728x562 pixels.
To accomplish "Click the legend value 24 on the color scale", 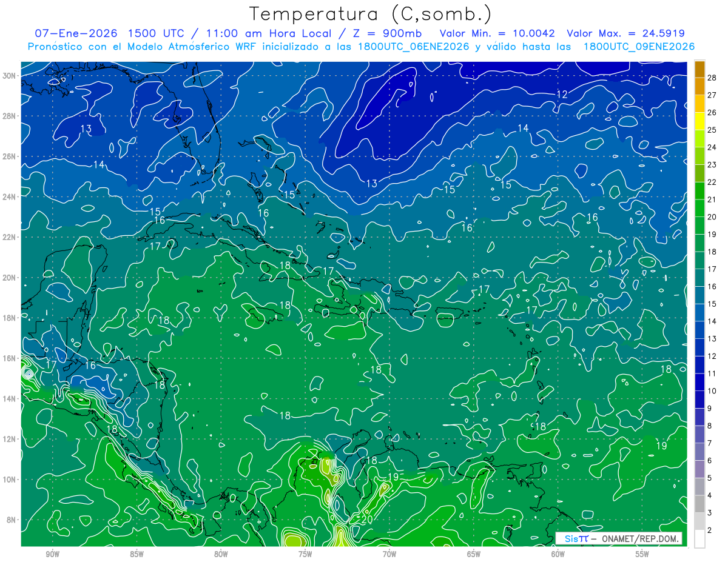I will (712, 147).
